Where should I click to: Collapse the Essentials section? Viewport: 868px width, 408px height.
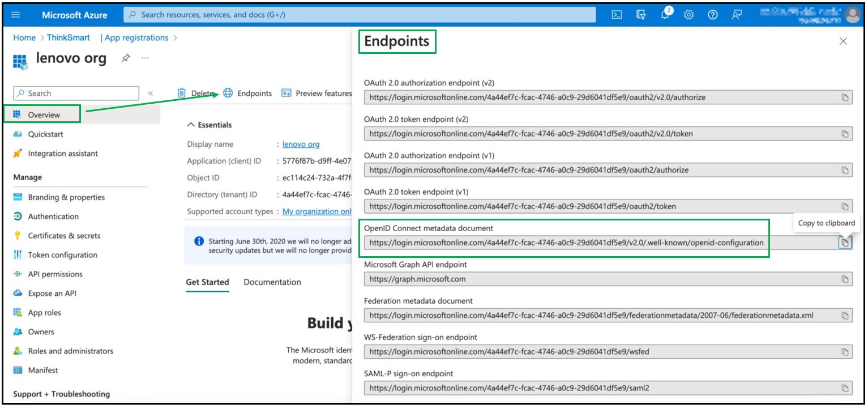coord(209,125)
